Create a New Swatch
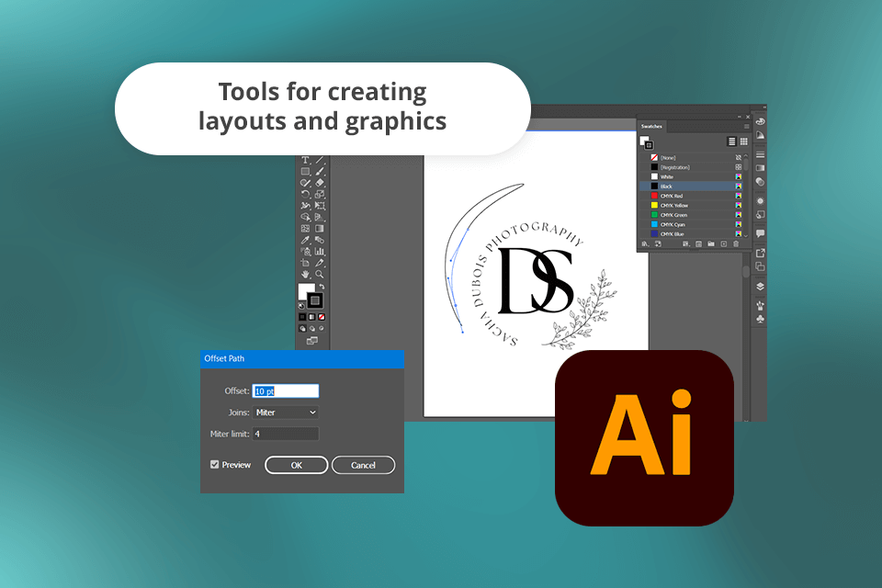Viewport: 882px width, 588px height. (723, 244)
